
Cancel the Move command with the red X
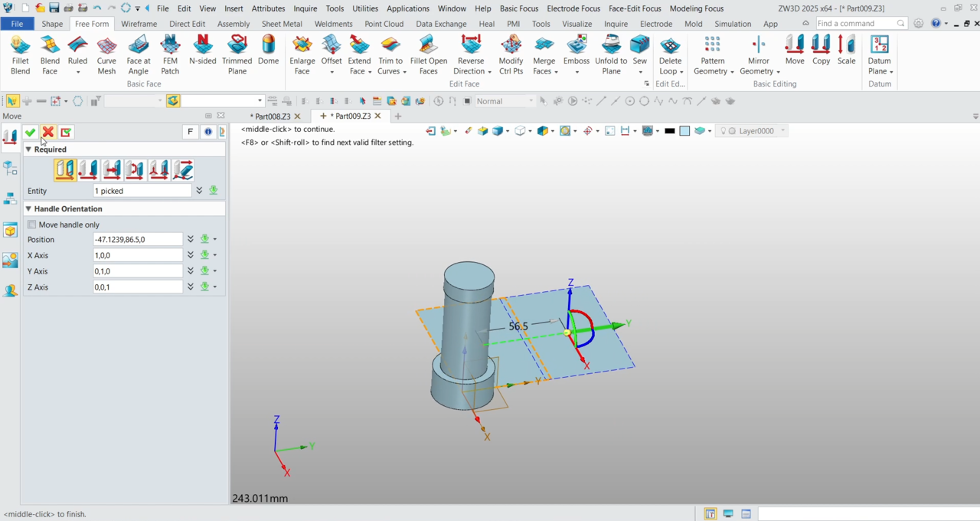(x=47, y=133)
